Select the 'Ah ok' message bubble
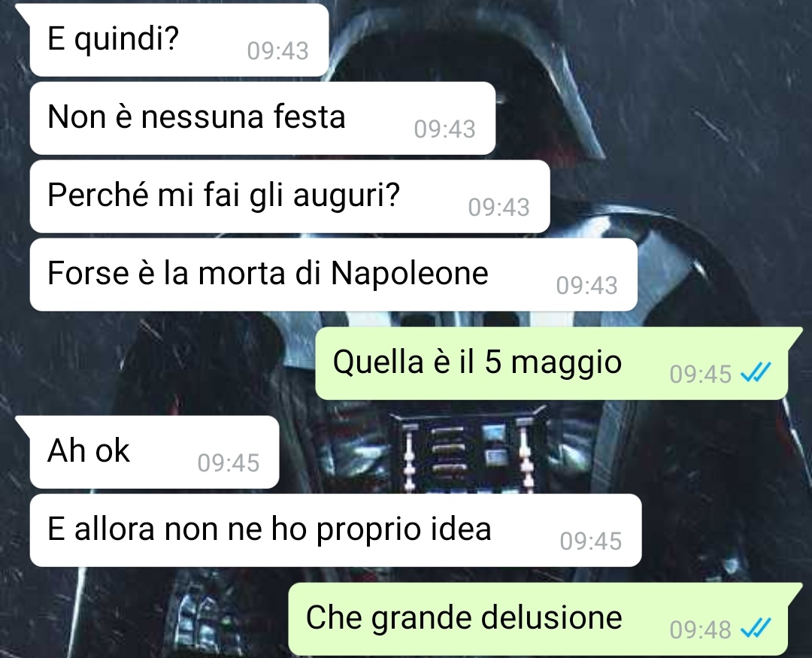812x658 pixels. [x=154, y=452]
